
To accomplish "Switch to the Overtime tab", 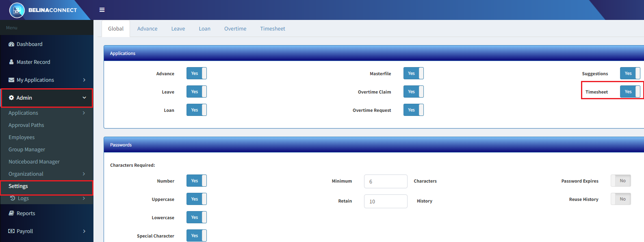I will click(235, 28).
